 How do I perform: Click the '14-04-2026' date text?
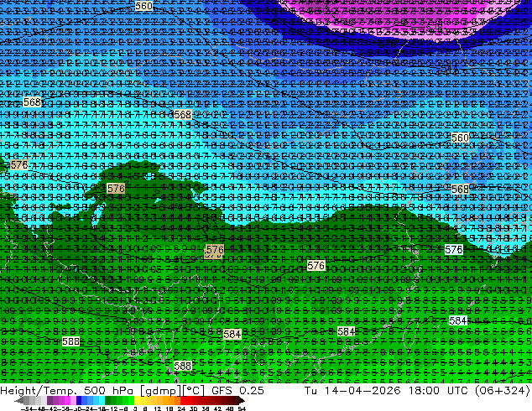pos(362,390)
